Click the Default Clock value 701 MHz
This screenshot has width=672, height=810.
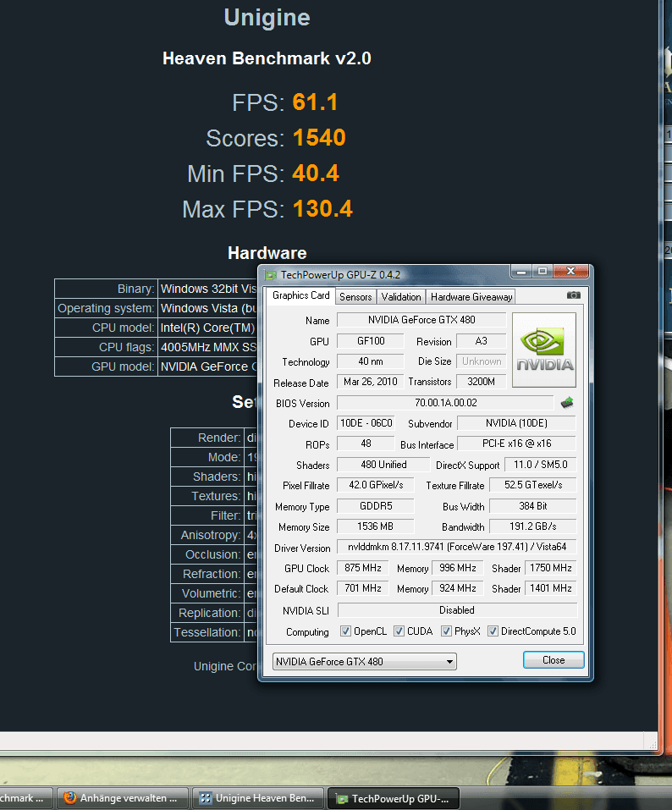tap(362, 588)
